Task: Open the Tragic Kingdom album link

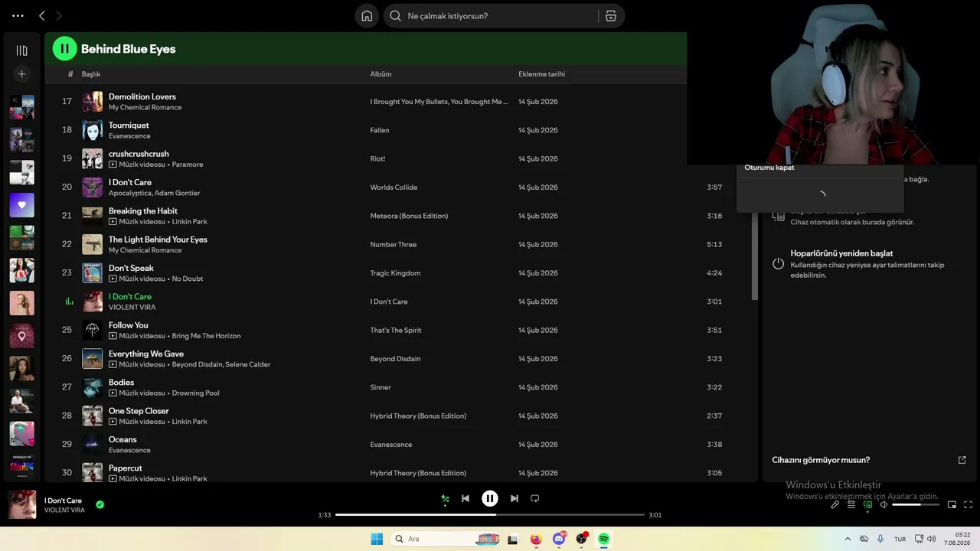Action: (x=395, y=273)
